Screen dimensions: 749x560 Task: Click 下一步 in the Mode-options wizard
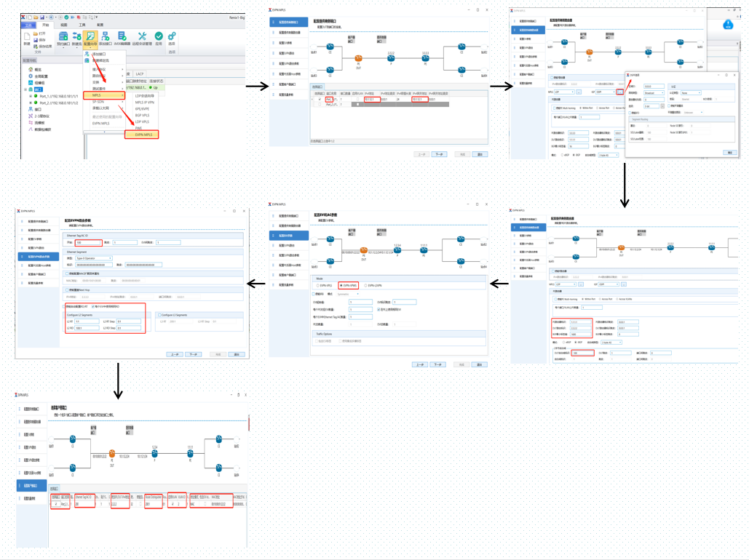coord(437,364)
